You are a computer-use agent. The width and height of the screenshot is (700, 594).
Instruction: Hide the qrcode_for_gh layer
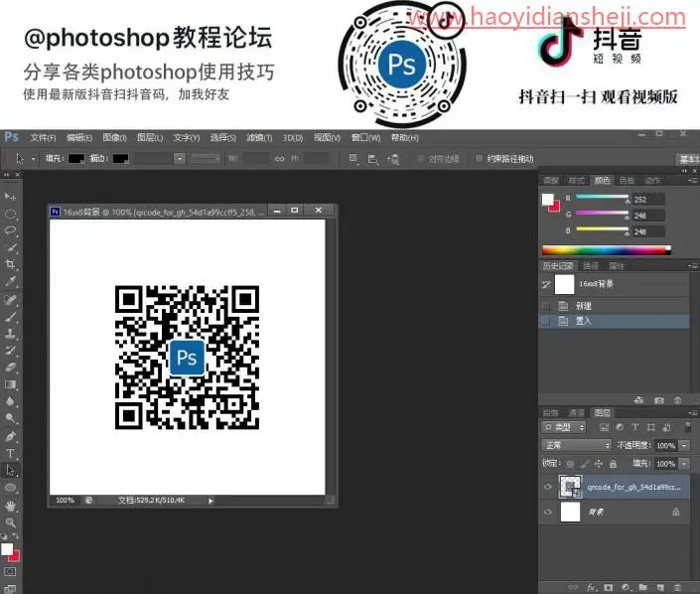(x=548, y=487)
